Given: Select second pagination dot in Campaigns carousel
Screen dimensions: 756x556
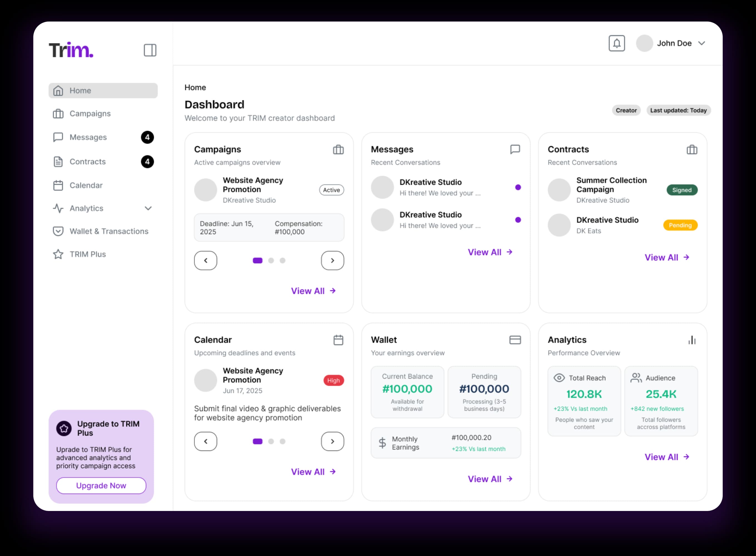Looking at the screenshot, I should tap(271, 260).
